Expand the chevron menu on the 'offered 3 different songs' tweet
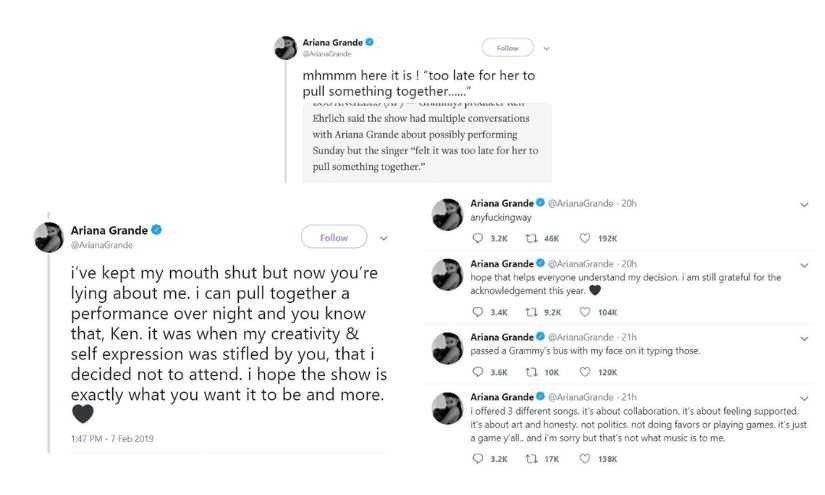Viewport: 825px width, 495px height. (805, 397)
